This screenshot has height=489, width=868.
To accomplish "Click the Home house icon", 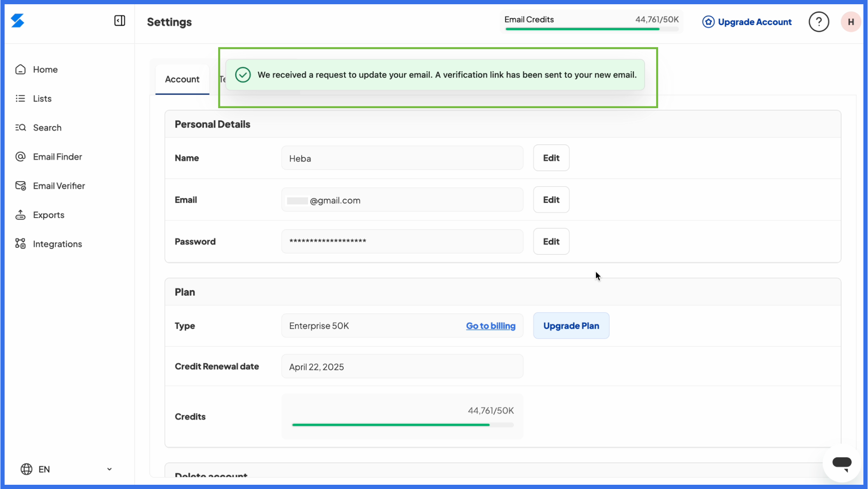I will click(20, 70).
